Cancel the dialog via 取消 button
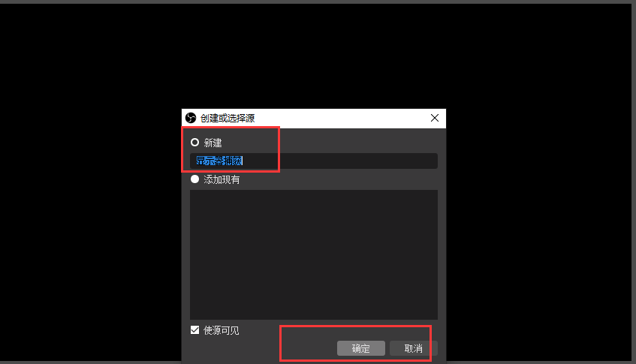 [413, 348]
